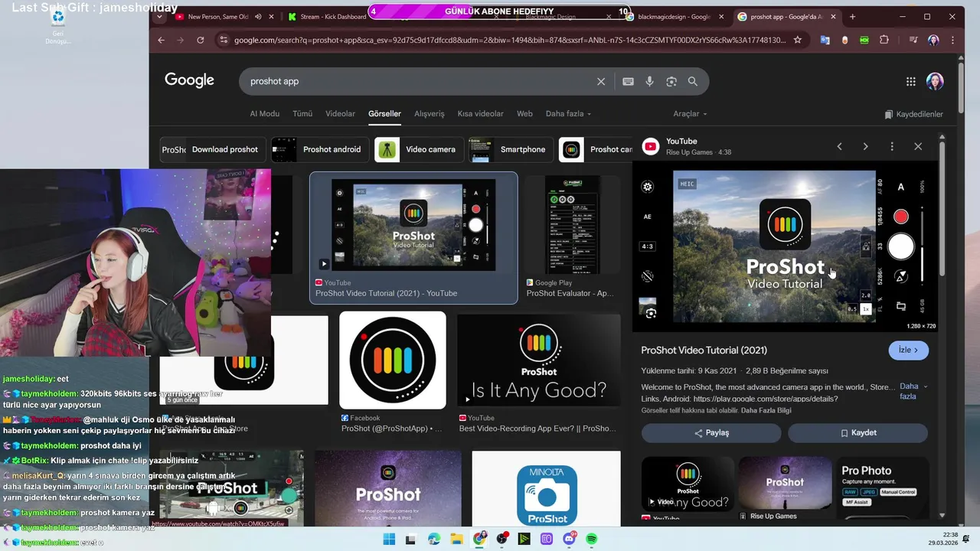The width and height of the screenshot is (980, 551).
Task: Open the 'Daha Fazla Bilgi' copyright link
Action: click(x=766, y=410)
